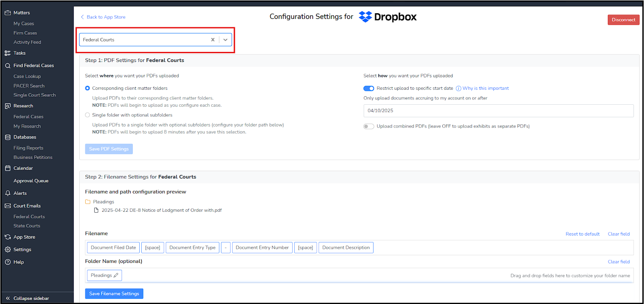Click the PDF file icon in preview
This screenshot has height=304, width=644.
96,210
